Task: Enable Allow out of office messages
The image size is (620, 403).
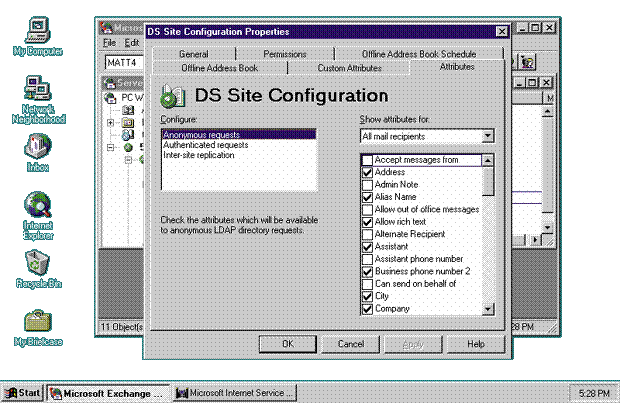Action: pos(367,210)
